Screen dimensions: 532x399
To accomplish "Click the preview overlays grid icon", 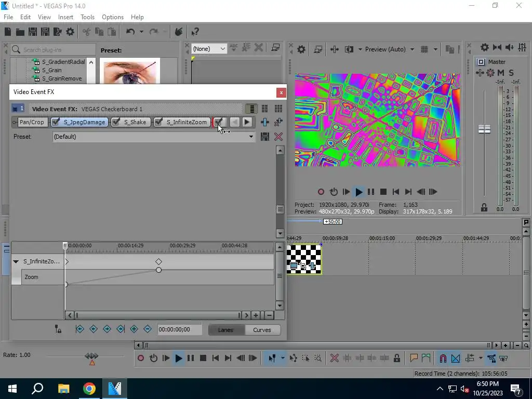I will click(x=424, y=49).
